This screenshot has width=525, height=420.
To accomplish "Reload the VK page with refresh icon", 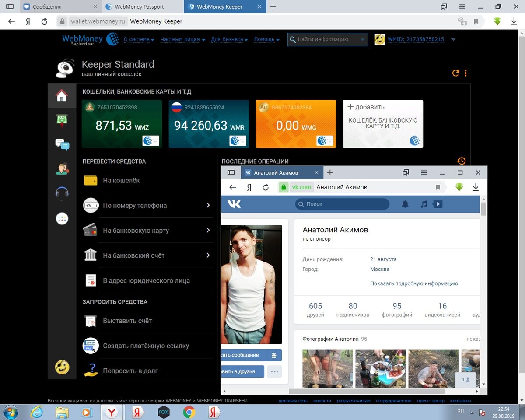I will point(266,187).
